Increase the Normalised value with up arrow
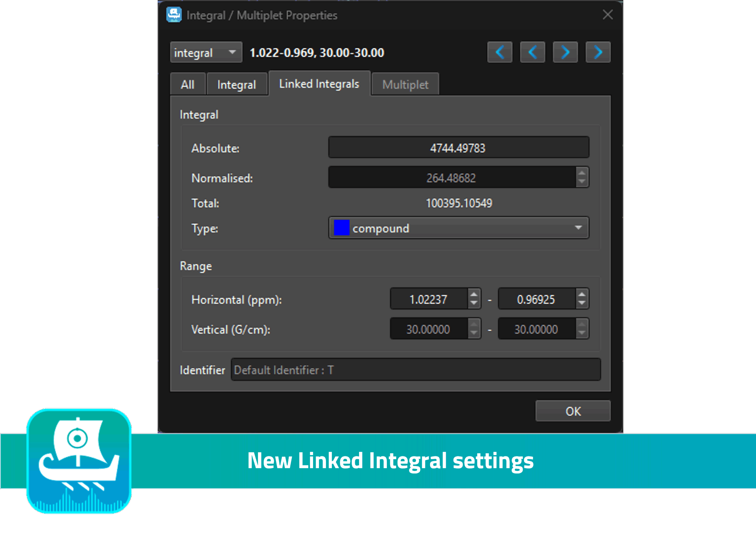756x538 pixels. 581,173
